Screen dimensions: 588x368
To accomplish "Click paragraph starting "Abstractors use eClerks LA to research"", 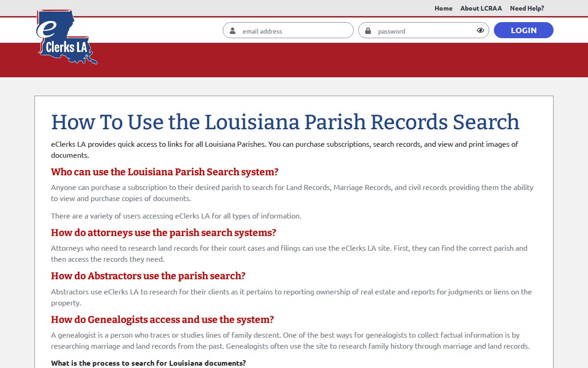I will [291, 297].
